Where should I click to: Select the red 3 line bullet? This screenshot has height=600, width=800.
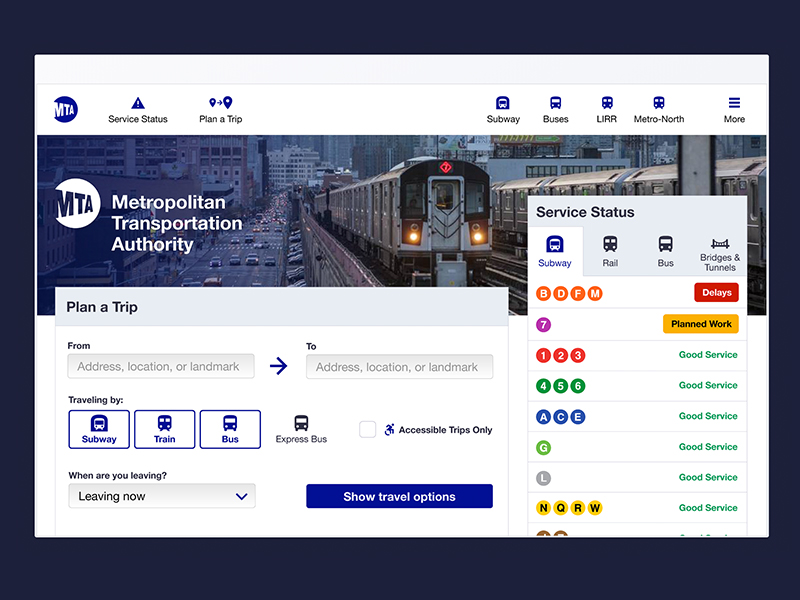(x=578, y=355)
